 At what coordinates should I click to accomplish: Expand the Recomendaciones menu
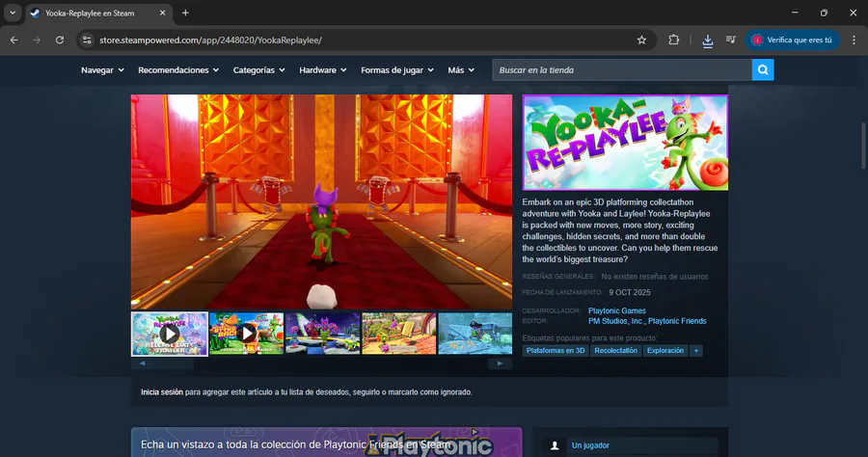tap(178, 70)
